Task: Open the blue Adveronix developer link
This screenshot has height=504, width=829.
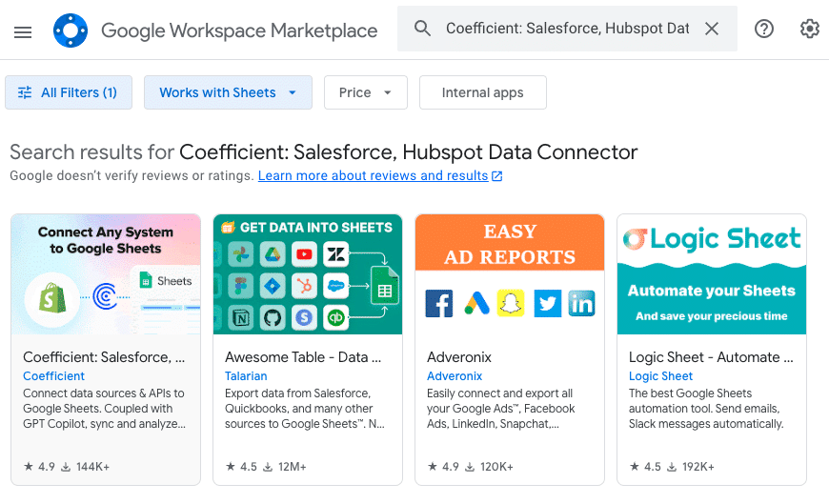Action: (x=455, y=376)
